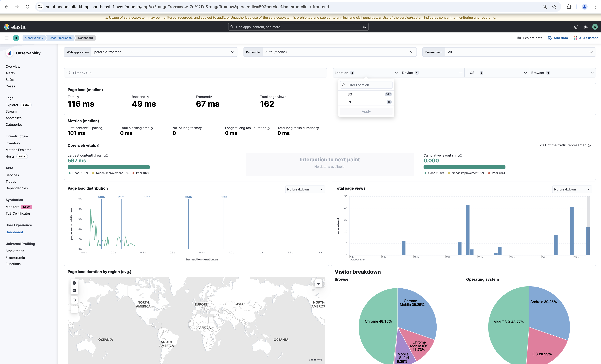The image size is (601, 364).
Task: Open your user profile avatar
Action: 595,27
